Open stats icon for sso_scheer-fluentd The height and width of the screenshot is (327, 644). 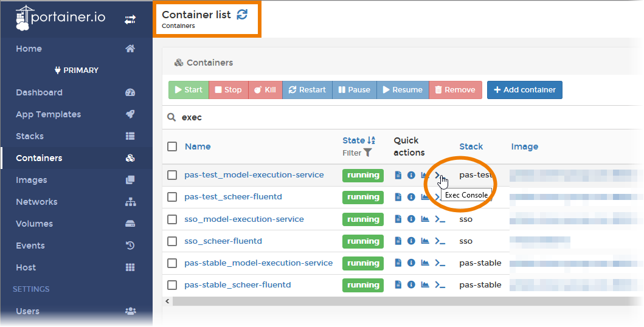pyautogui.click(x=425, y=241)
